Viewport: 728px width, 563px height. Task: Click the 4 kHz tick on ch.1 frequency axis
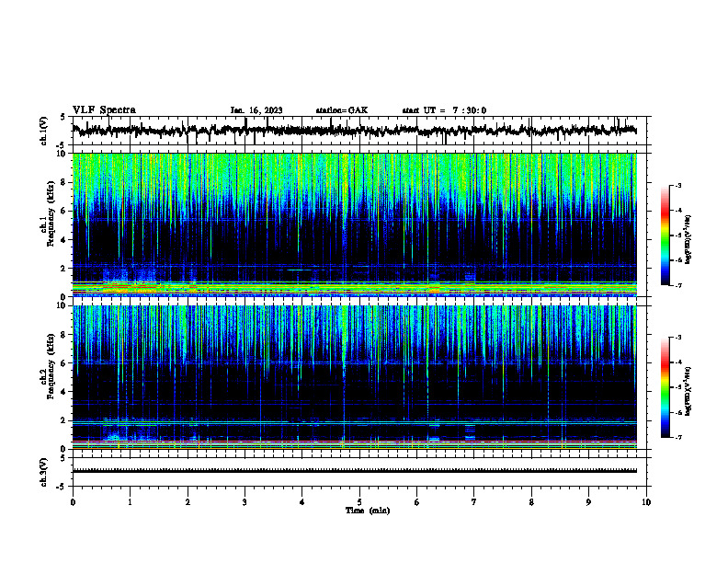pyautogui.click(x=64, y=240)
